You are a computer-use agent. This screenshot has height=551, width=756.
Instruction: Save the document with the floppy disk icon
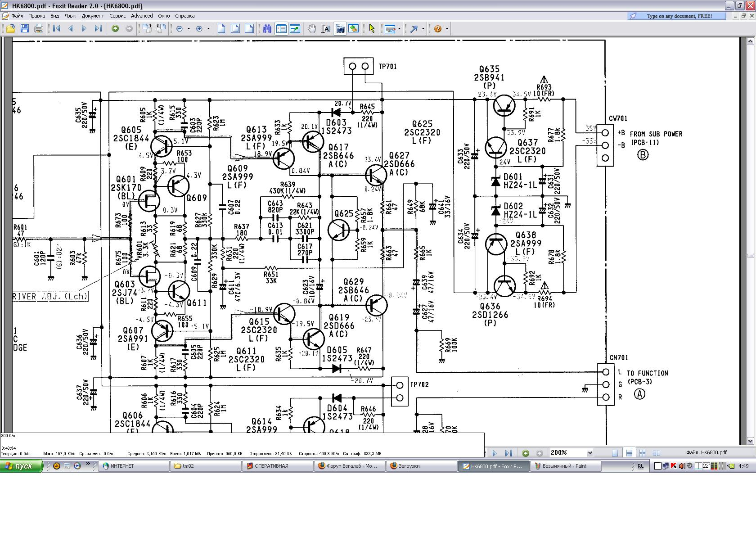(25, 29)
